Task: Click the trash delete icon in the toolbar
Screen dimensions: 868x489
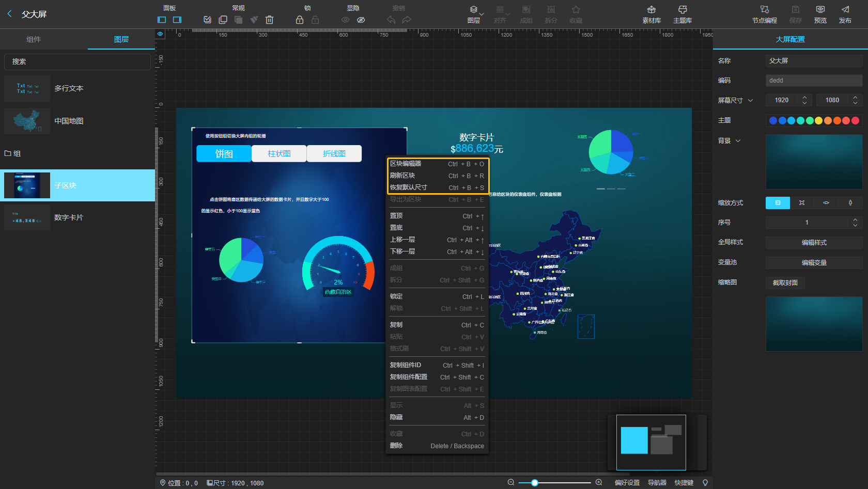Action: coord(269,20)
